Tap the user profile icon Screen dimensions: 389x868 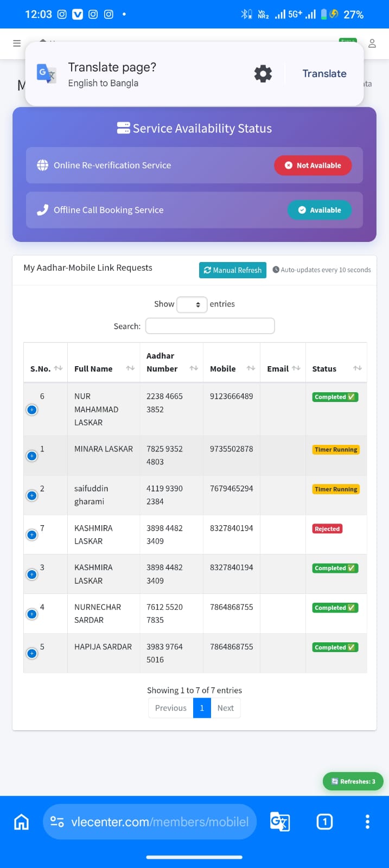[x=372, y=43]
